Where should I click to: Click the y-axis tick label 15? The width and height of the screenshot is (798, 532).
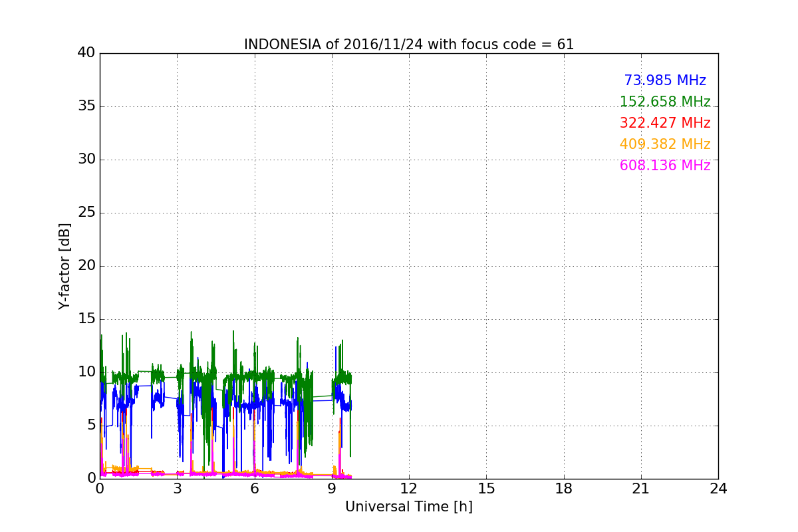[x=86, y=319]
